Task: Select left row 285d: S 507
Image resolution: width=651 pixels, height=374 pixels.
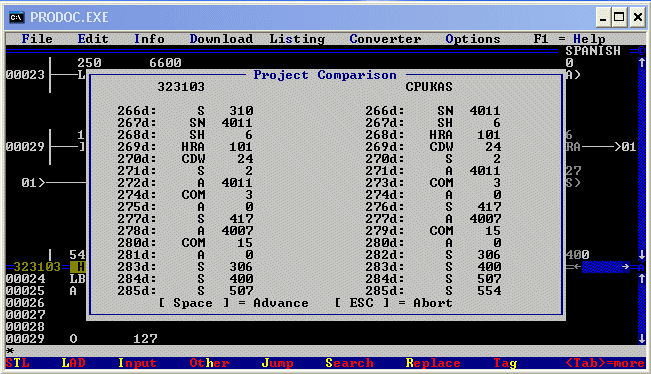Action: tap(185, 291)
